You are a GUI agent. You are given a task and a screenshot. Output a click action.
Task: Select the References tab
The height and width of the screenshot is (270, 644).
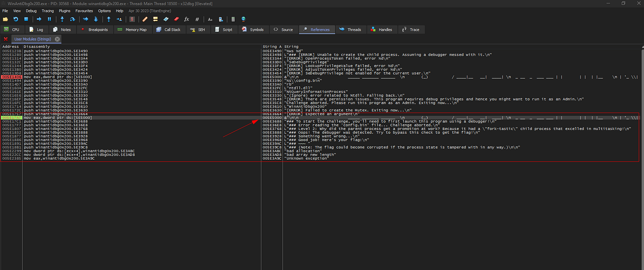[316, 29]
